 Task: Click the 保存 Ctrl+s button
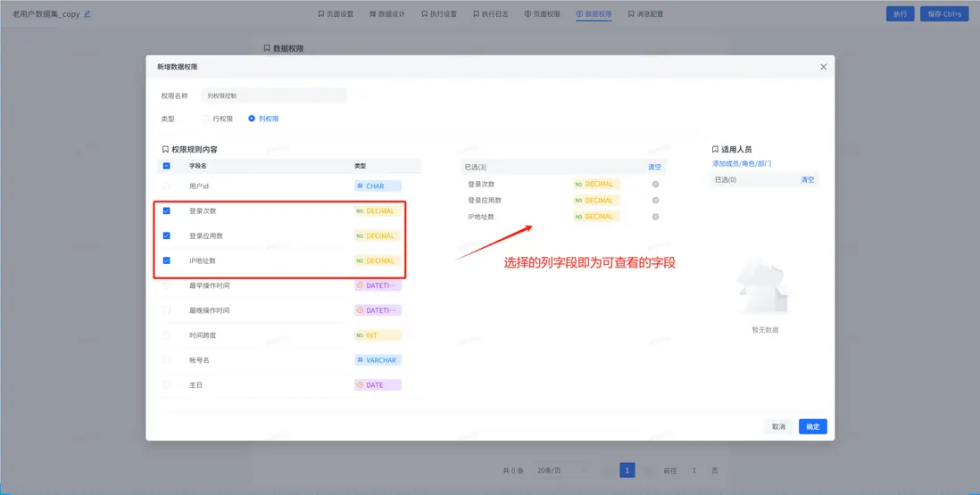(943, 13)
